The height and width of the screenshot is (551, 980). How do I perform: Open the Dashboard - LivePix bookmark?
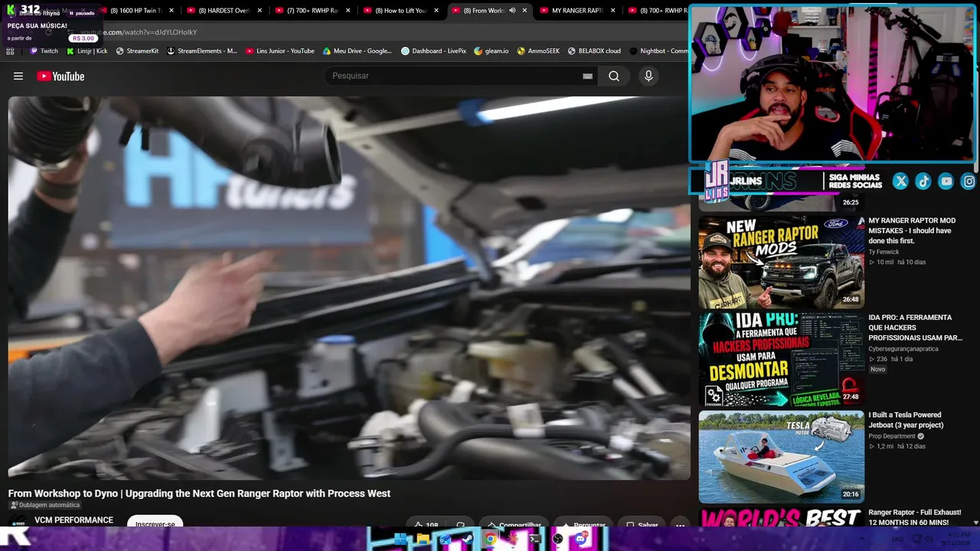click(x=434, y=51)
